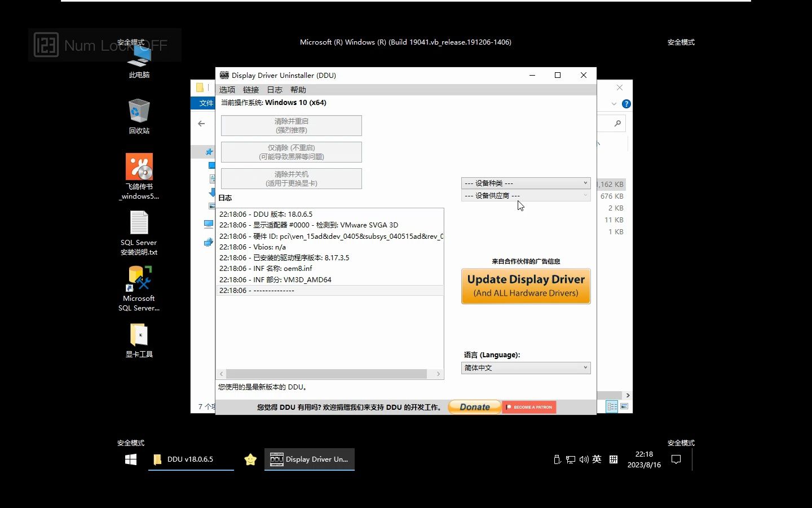Select the 回收站 recycle bin icon
The height and width of the screenshot is (508, 812).
(x=139, y=116)
